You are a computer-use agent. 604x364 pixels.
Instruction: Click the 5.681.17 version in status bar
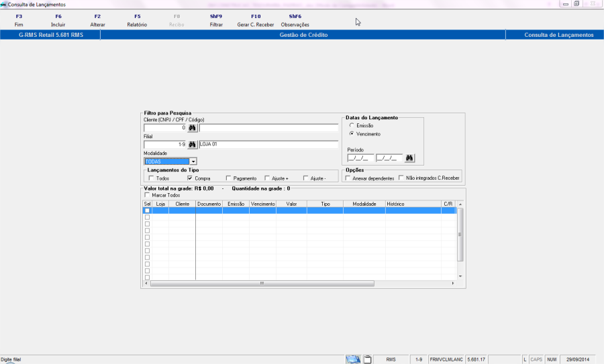click(x=476, y=359)
